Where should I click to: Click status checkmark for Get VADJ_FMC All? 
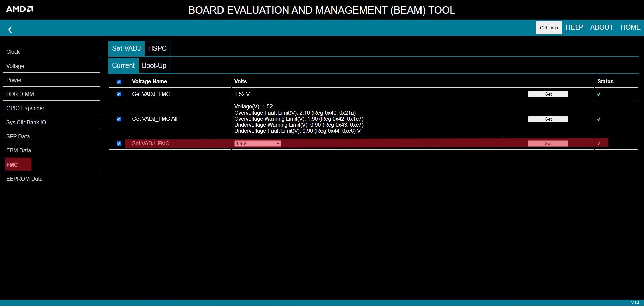coord(599,119)
